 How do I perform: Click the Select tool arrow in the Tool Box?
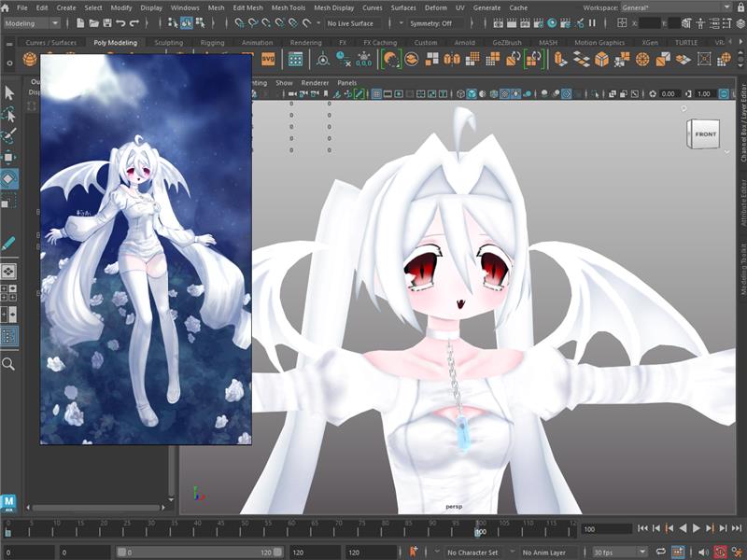coord(9,93)
